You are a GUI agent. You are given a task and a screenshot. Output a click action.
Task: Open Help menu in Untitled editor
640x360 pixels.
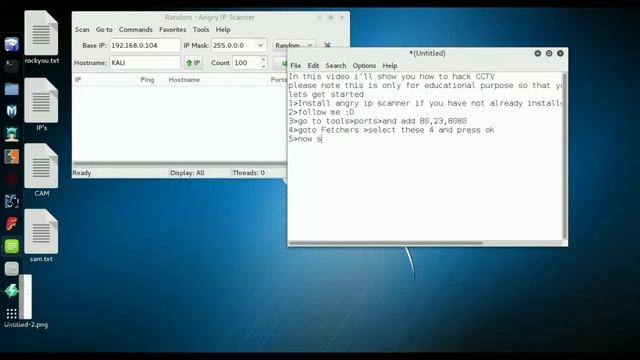point(390,66)
